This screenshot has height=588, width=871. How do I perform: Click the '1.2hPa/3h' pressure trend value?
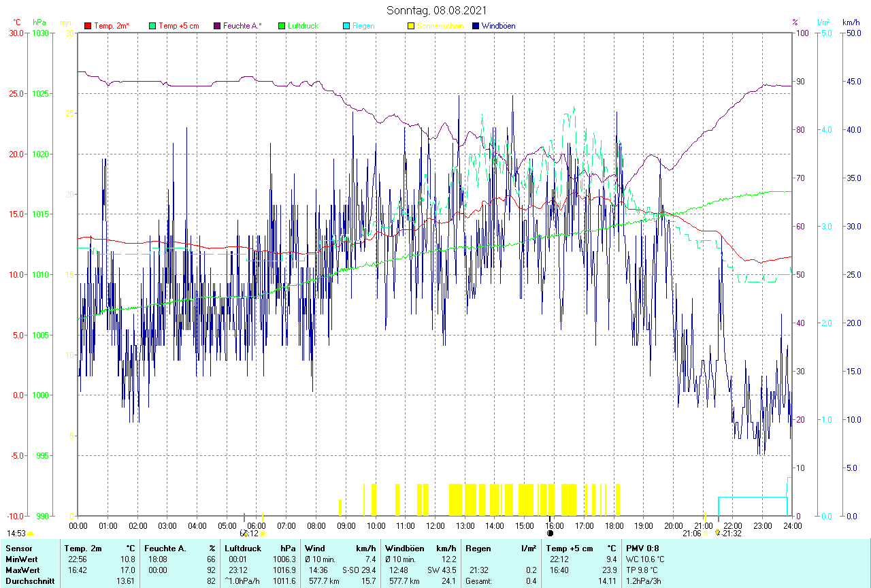(644, 582)
